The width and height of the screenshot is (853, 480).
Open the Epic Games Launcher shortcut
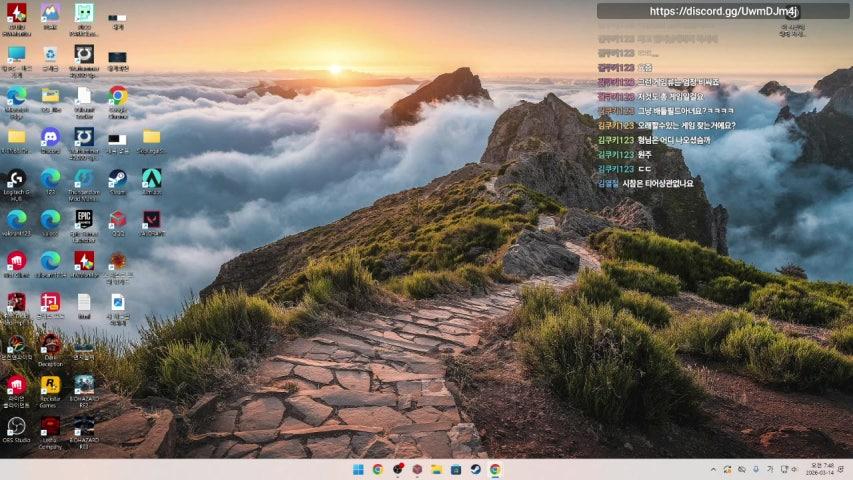pos(84,219)
